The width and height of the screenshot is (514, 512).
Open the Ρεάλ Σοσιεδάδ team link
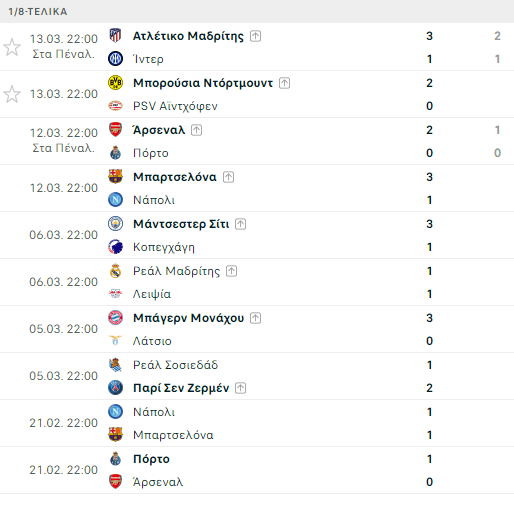pyautogui.click(x=175, y=365)
